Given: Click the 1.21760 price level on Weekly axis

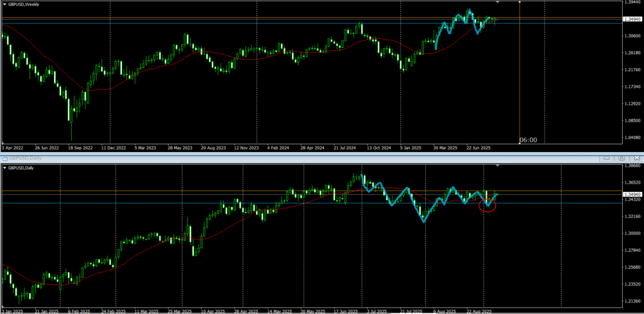Looking at the screenshot, I should 633,70.
